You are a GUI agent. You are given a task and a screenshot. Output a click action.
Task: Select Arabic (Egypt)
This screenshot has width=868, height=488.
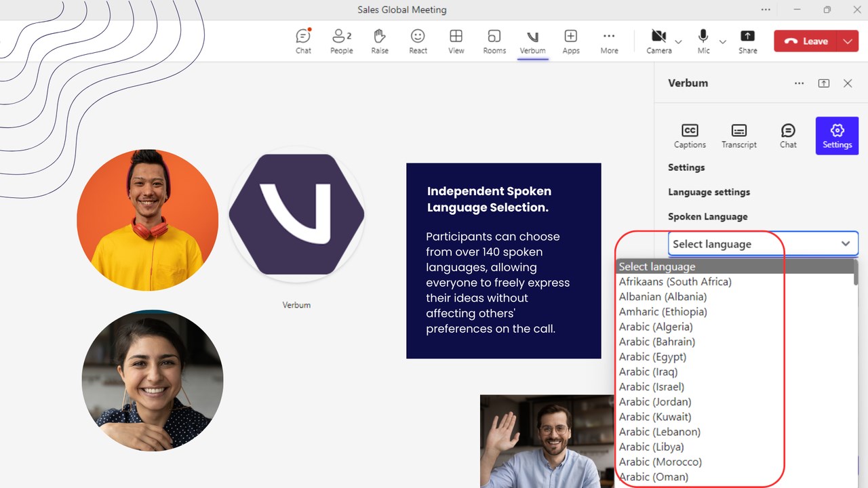click(736, 357)
